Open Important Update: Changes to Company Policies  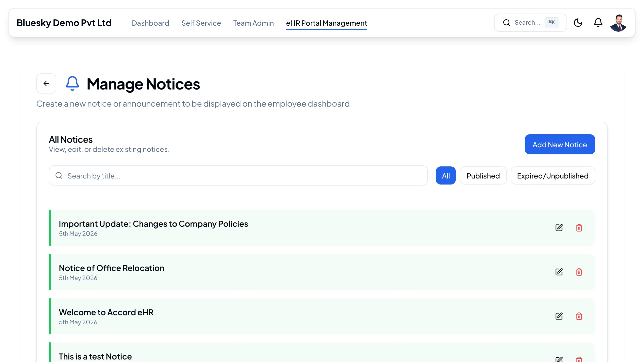click(153, 224)
